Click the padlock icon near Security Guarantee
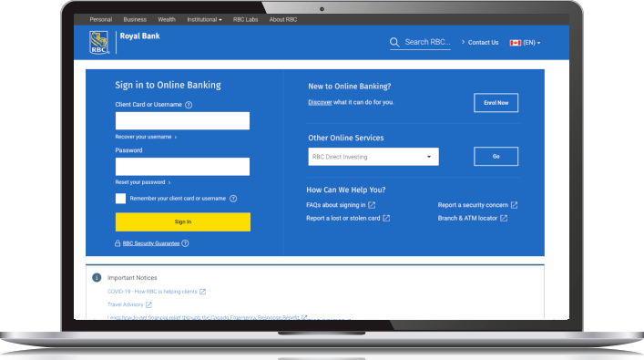 pos(118,243)
